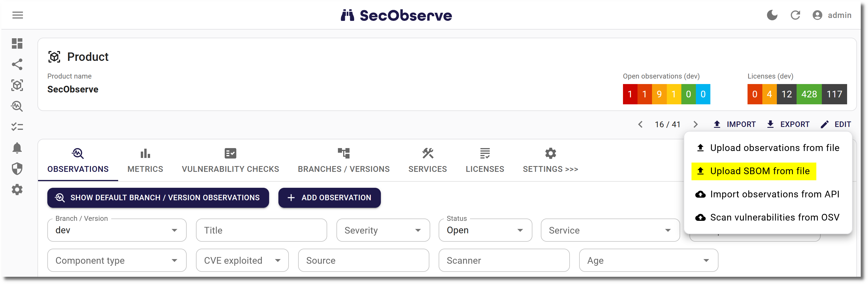The width and height of the screenshot is (868, 284).
Task: Open the Severity dropdown filter
Action: (383, 230)
